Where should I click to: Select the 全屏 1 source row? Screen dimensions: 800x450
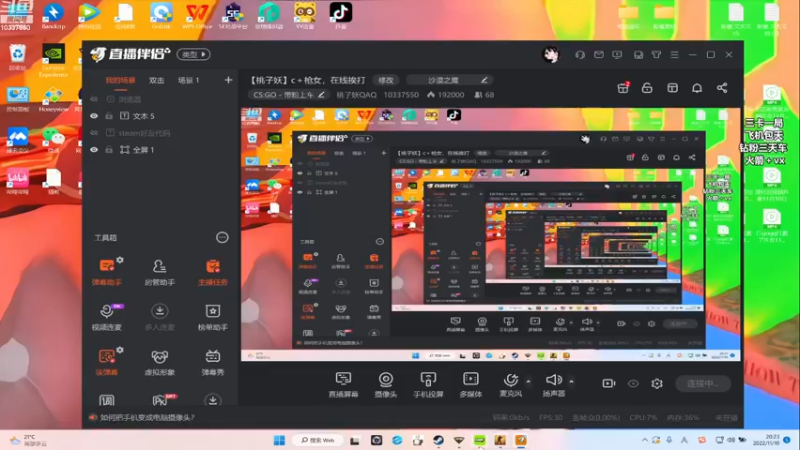[160, 149]
